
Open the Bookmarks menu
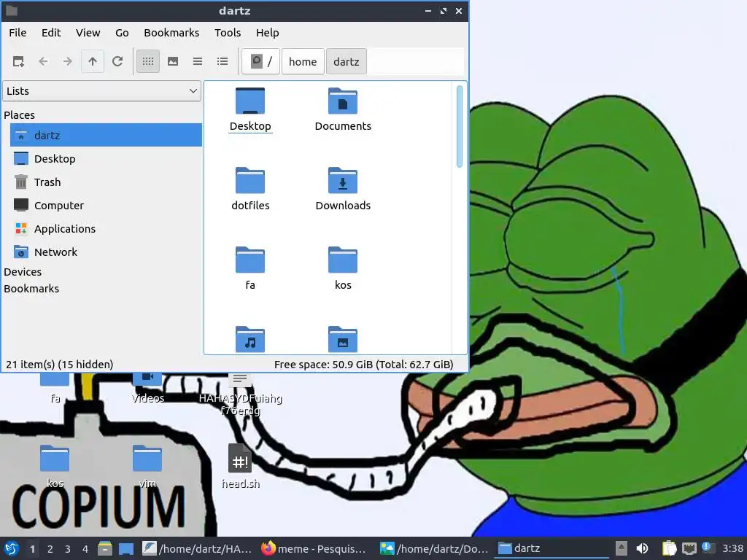(x=171, y=33)
